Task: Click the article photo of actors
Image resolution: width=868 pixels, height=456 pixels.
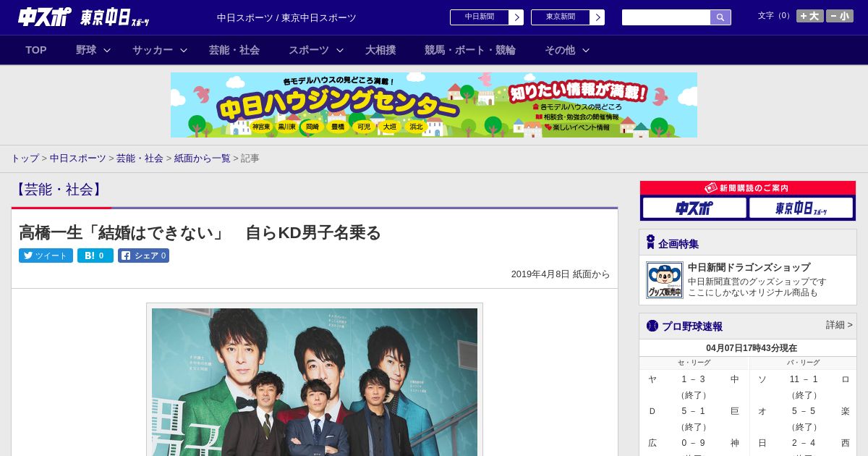Action: [315, 381]
